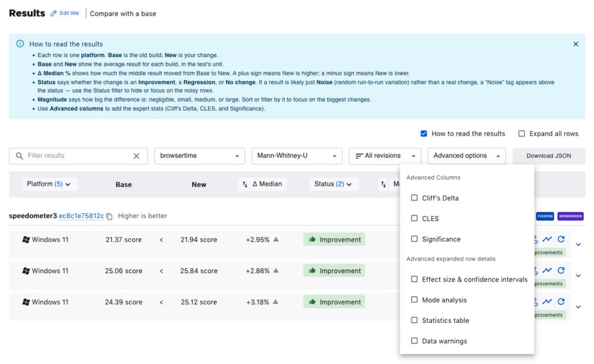Click the sort arrows icon right of Status
The width and height of the screenshot is (594, 364).
pos(383,184)
